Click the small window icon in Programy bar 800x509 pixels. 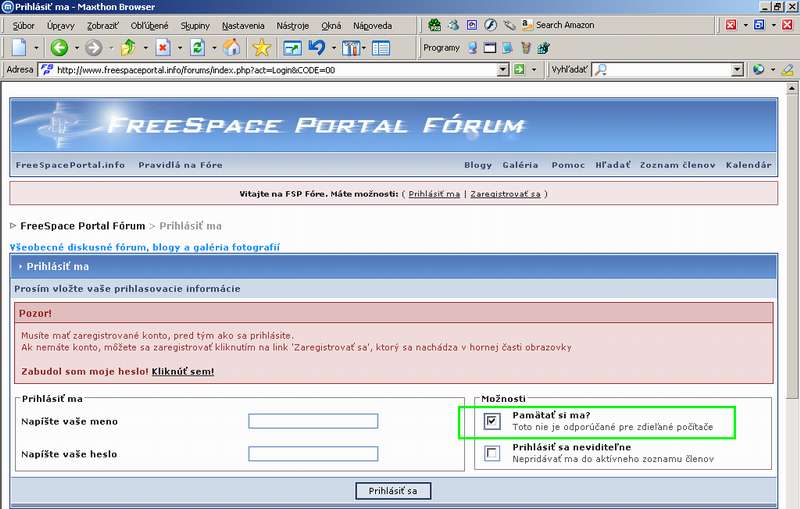pos(490,48)
